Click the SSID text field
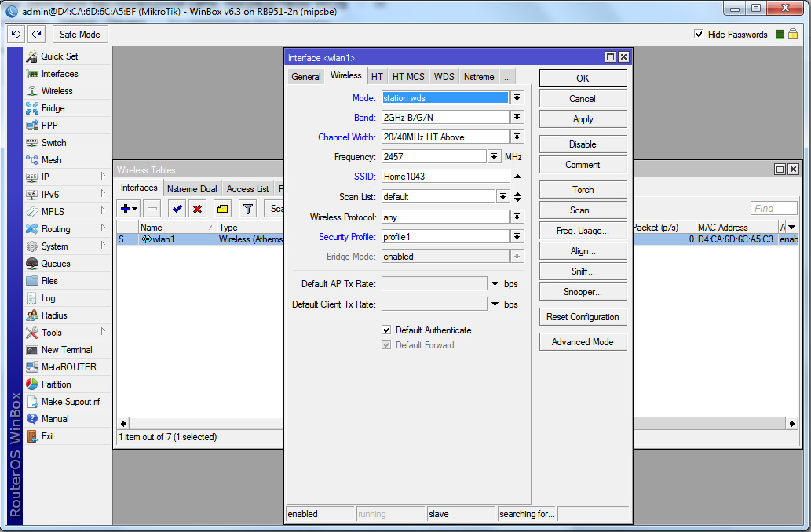Screen dimensions: 811x532 pos(445,177)
